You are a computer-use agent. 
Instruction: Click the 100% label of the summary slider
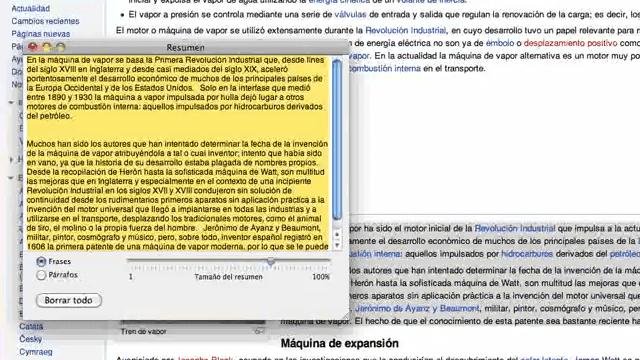coord(321,277)
